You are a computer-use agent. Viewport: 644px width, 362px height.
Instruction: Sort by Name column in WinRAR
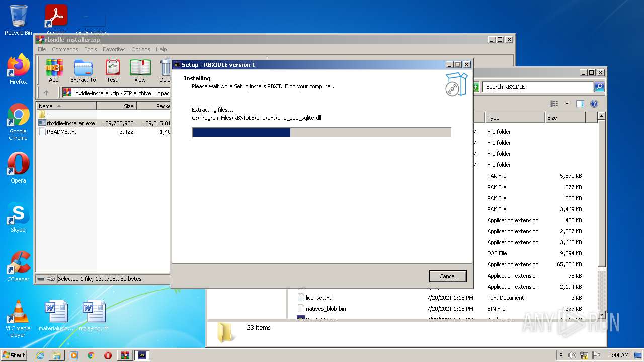click(x=66, y=106)
